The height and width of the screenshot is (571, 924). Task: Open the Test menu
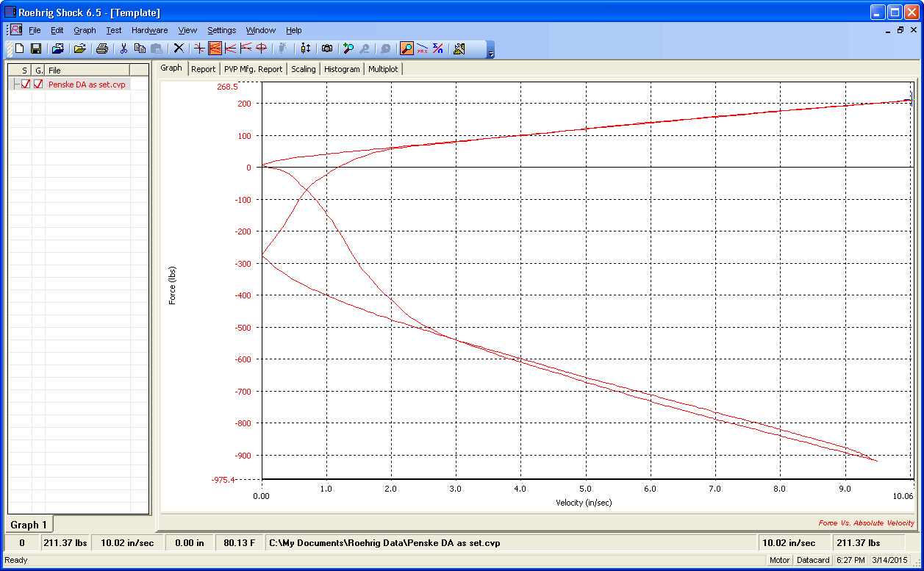pyautogui.click(x=113, y=30)
